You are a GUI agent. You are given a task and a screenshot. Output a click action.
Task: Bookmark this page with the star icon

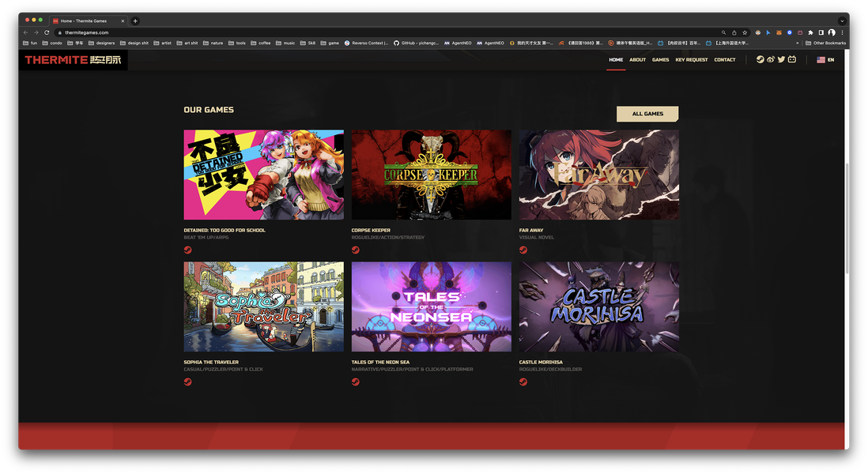(745, 32)
